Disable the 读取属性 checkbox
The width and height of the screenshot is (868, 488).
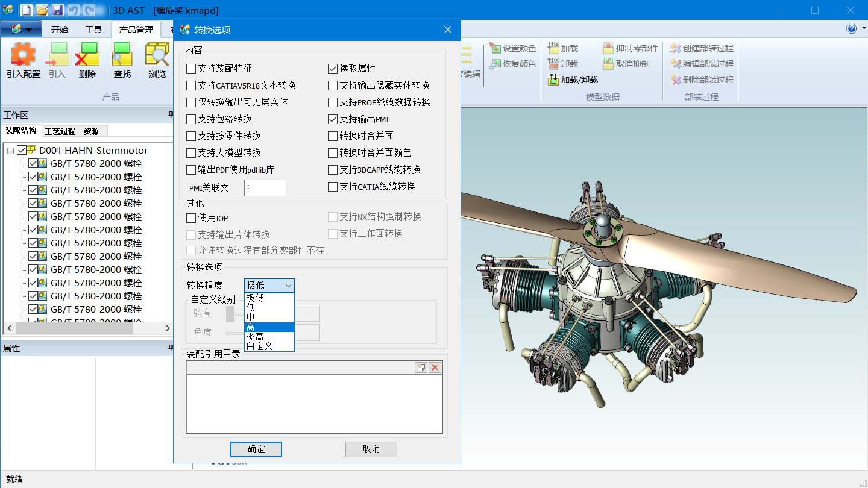coord(333,69)
